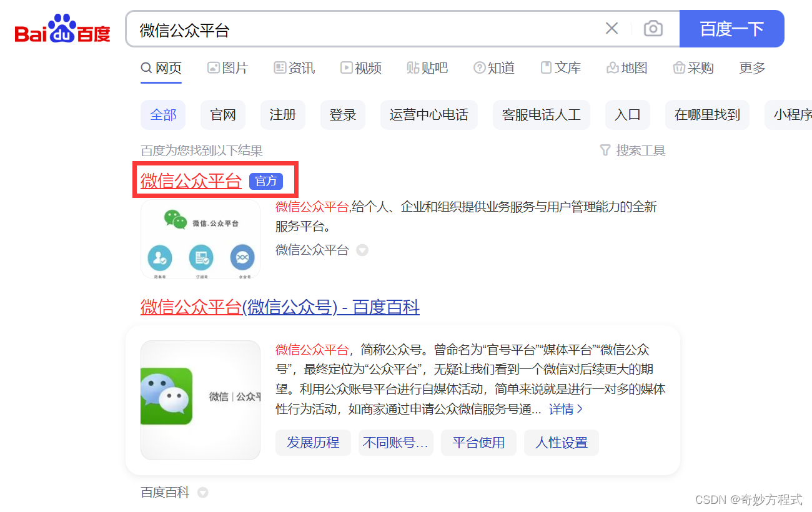Viewport: 812px width, 512px height.
Task: Expand the 更多 menu
Action: [752, 68]
